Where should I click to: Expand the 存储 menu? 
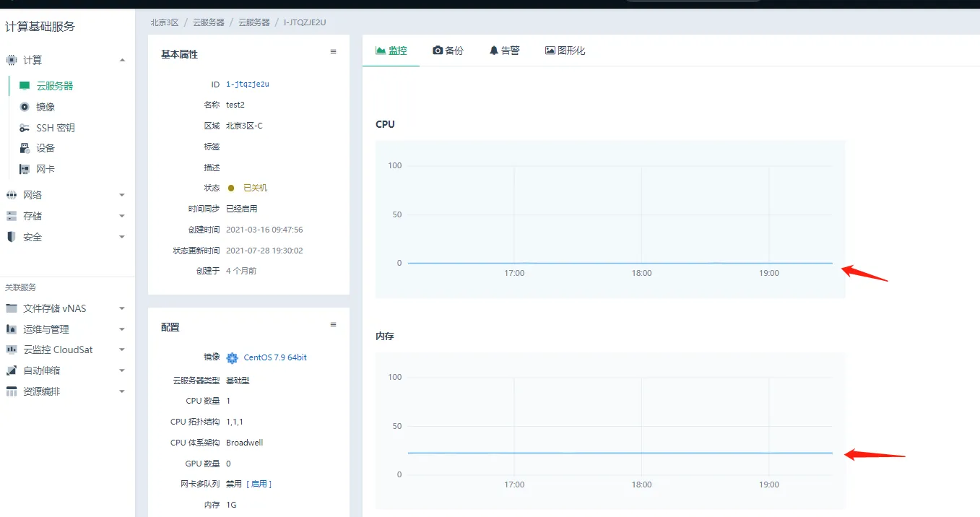(122, 216)
